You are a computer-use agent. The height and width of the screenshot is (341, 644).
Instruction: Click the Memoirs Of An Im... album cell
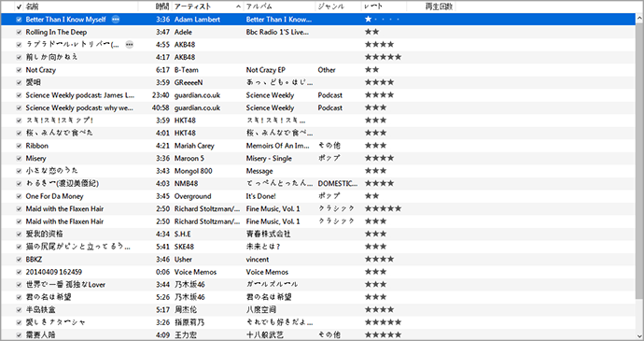click(x=277, y=146)
